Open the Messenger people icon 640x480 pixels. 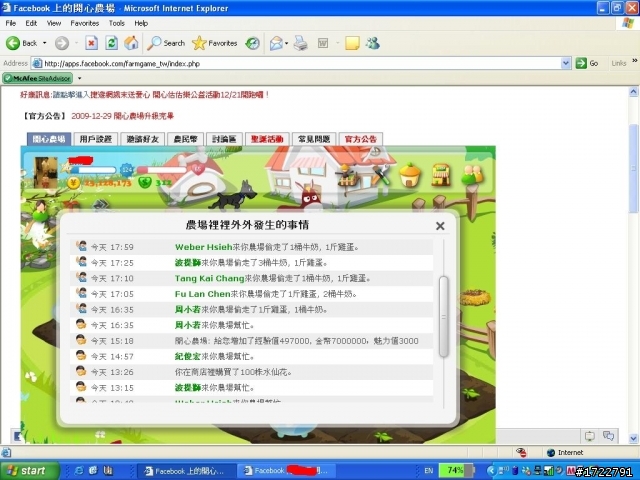coord(373,43)
